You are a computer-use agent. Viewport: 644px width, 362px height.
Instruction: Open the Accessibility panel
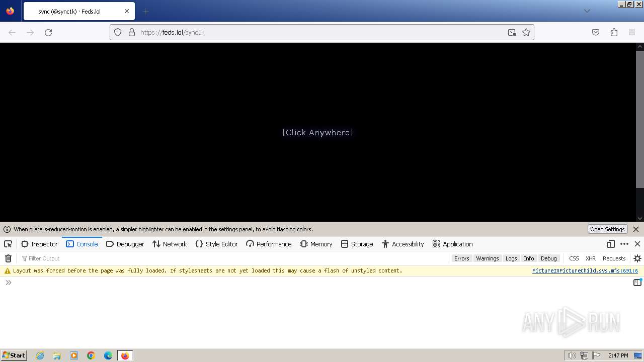click(403, 244)
